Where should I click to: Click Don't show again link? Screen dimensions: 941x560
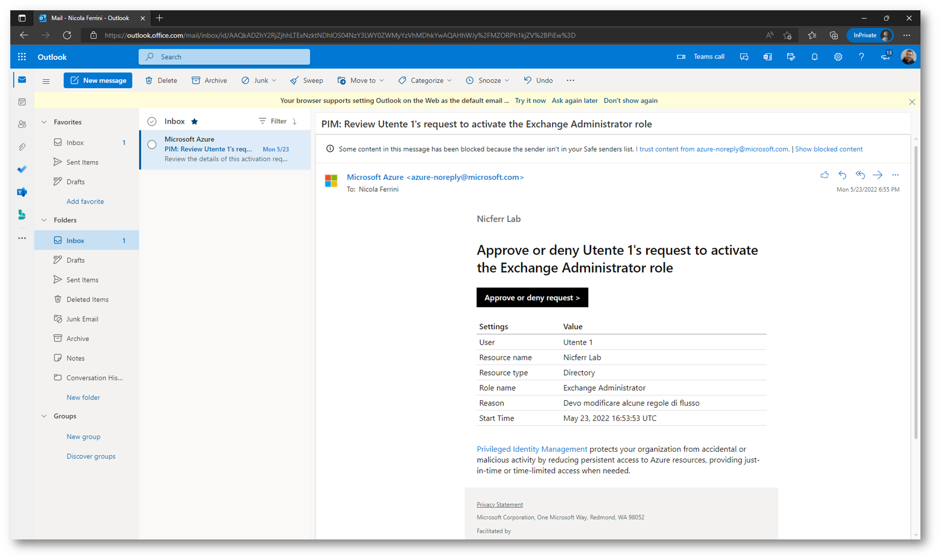pos(630,100)
